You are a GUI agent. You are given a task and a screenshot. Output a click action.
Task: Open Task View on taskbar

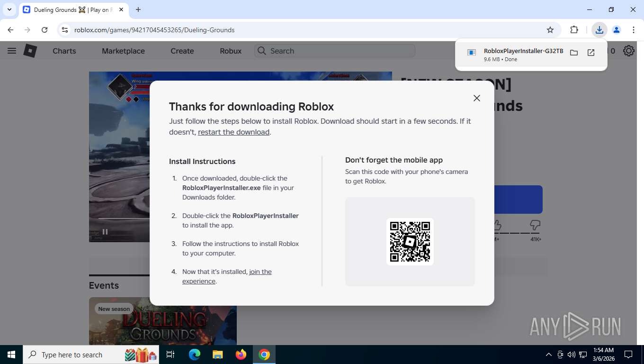coord(170,355)
